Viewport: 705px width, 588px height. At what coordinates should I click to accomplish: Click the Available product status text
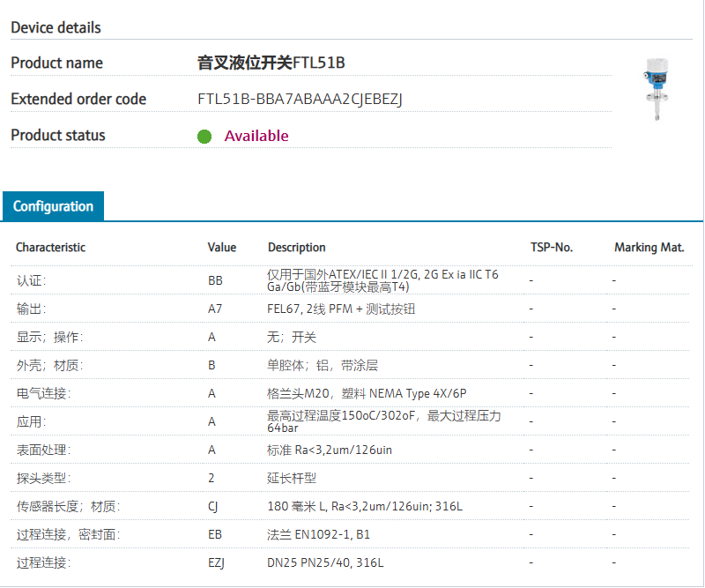pyautogui.click(x=256, y=136)
